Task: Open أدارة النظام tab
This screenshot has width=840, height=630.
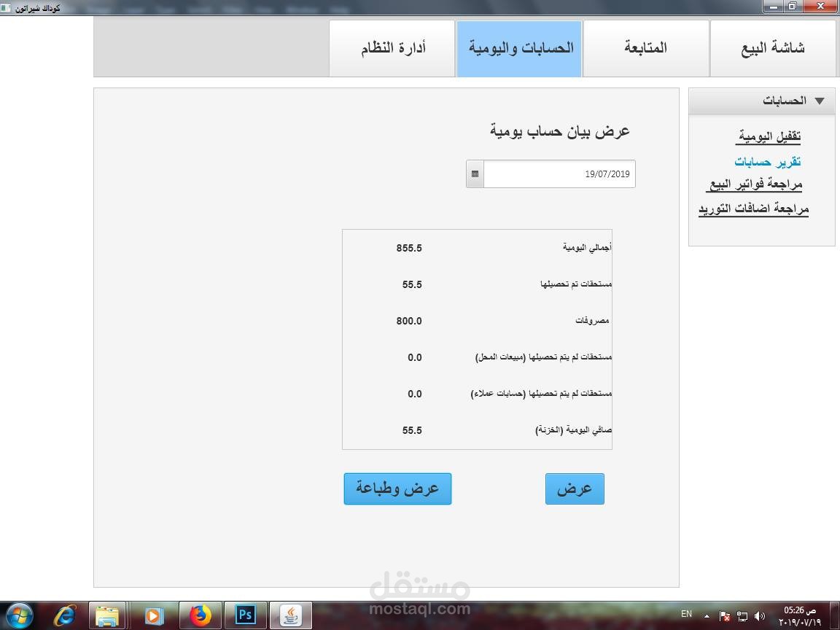Action: pos(392,48)
